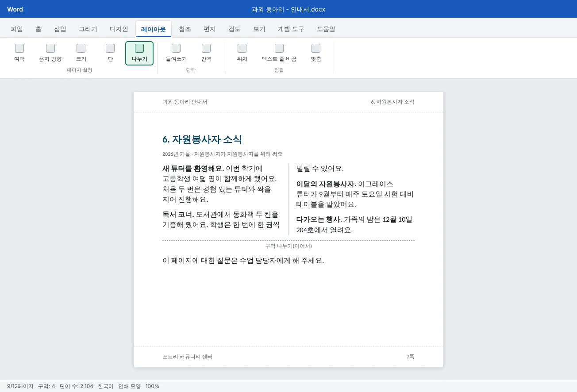This screenshot has height=392, width=577.
Task: Open the 간격 spacing tool
Action: pyautogui.click(x=206, y=53)
